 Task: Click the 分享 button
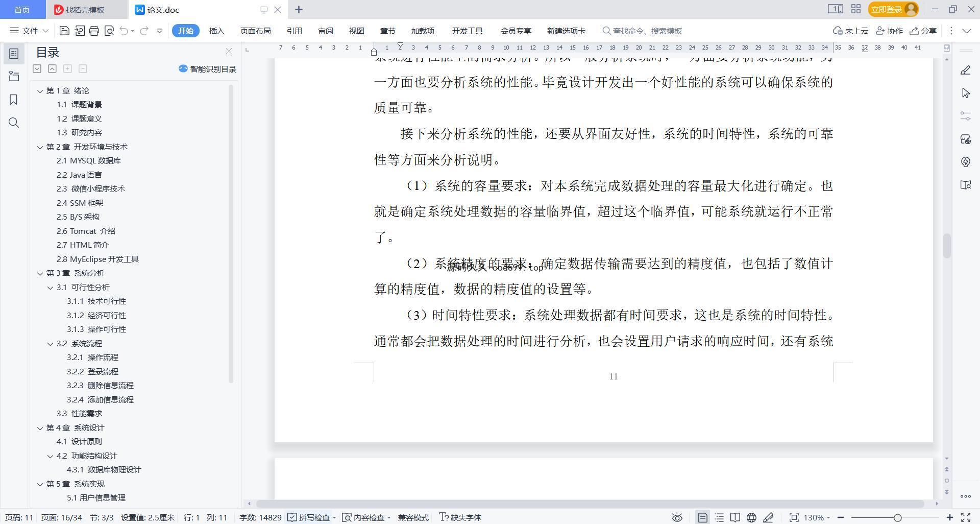[x=923, y=31]
